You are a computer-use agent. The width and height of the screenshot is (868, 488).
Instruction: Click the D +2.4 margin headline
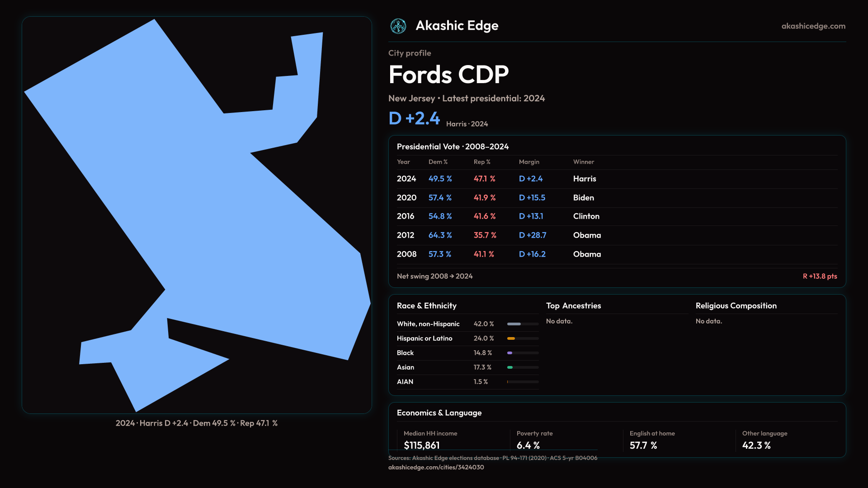pyautogui.click(x=414, y=118)
